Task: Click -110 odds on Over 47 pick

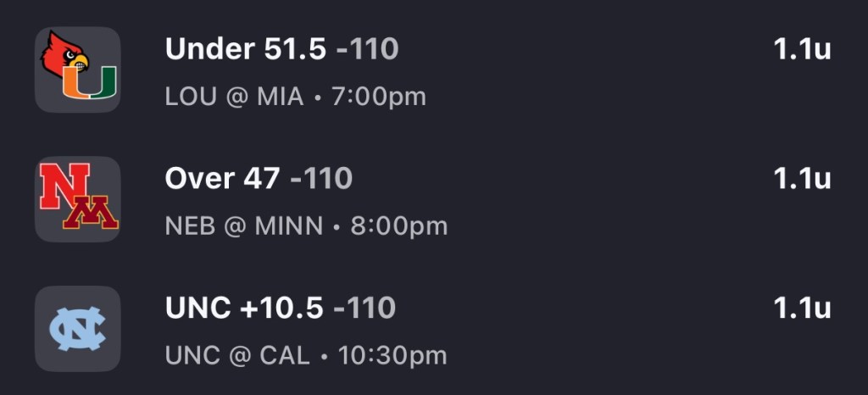Action: tap(321, 178)
